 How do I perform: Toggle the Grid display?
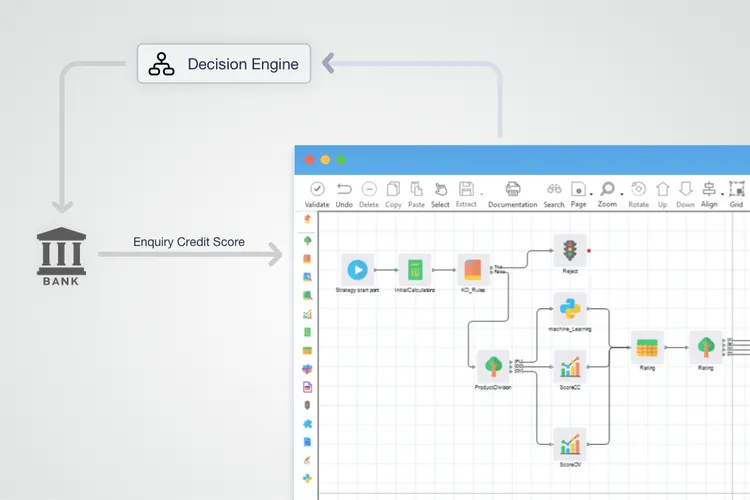737,189
